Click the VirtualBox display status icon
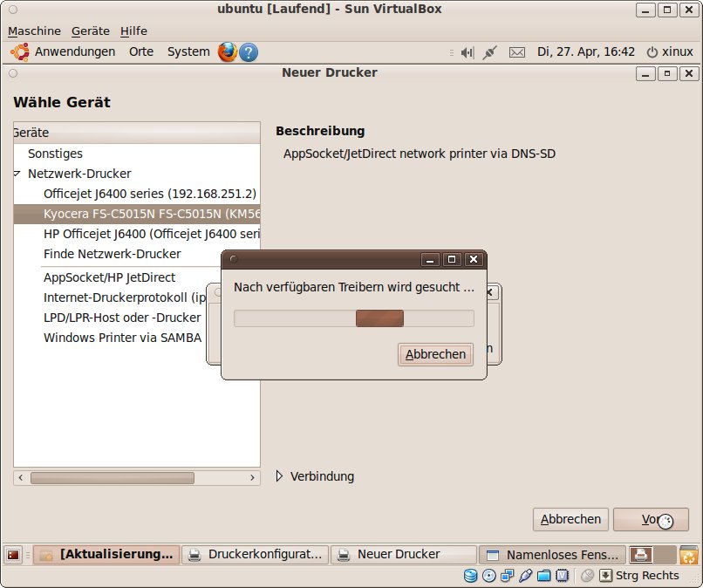 coord(561,576)
